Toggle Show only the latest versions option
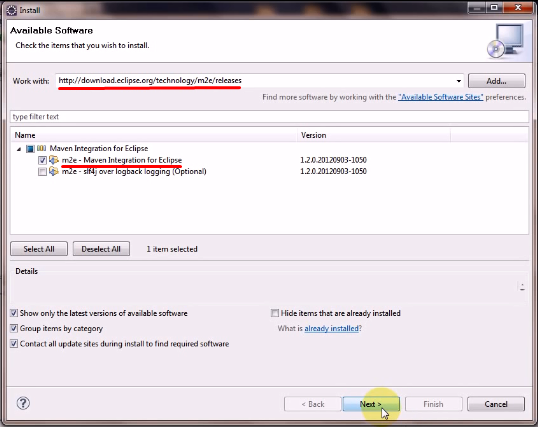 [x=14, y=313]
